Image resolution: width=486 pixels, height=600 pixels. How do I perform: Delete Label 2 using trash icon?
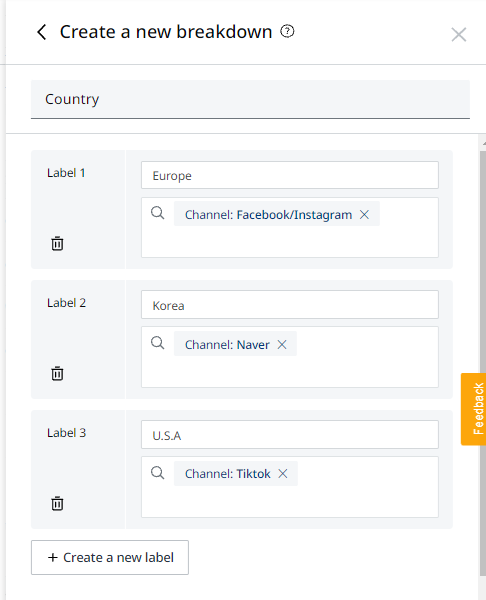[x=57, y=373]
